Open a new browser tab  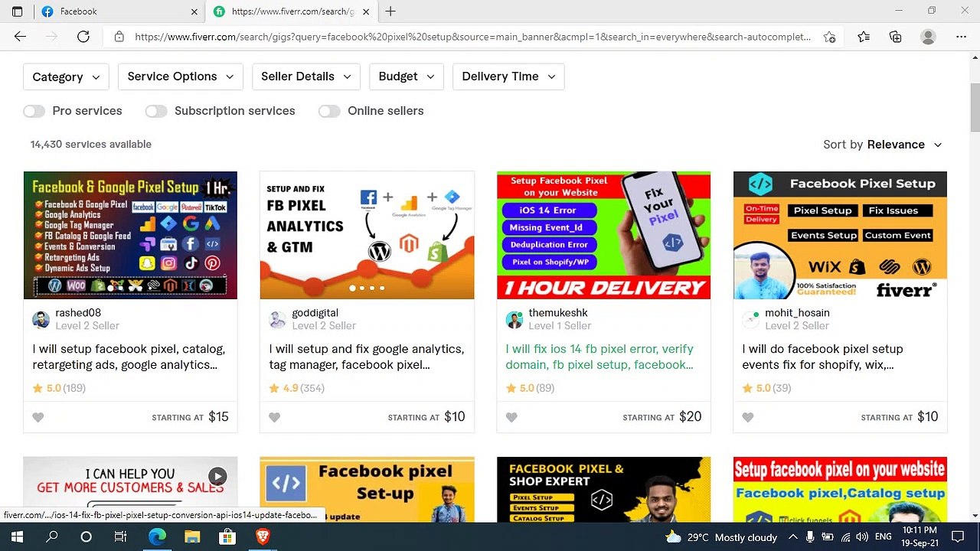pyautogui.click(x=390, y=11)
